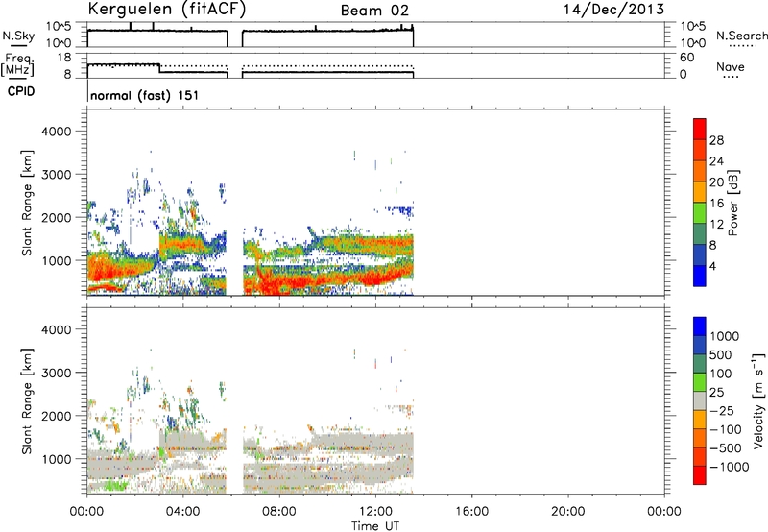Click the '4' label on power colorbar
768x532 pixels.
(712, 267)
